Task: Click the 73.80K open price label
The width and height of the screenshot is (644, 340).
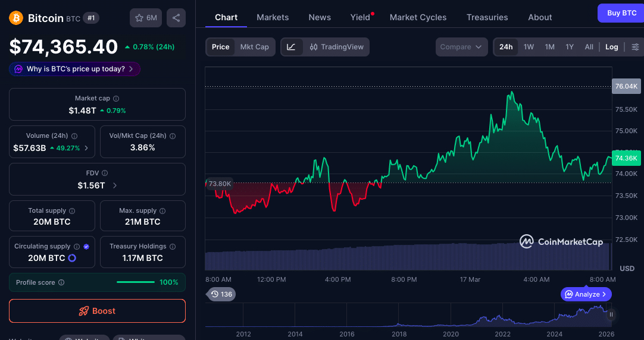Action: click(x=220, y=183)
